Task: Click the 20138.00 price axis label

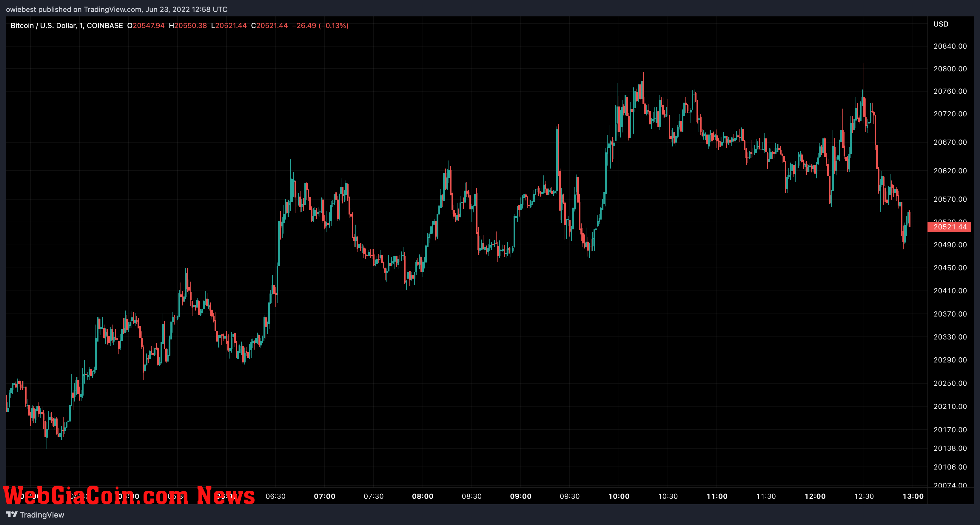Action: tap(950, 448)
